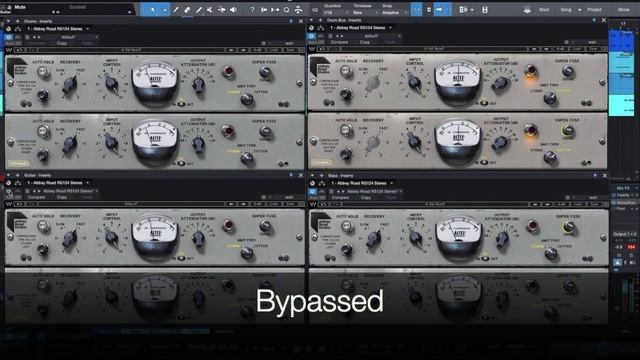Select the Range tool beside the Arrow tool
The height and width of the screenshot is (360, 640).
click(164, 10)
